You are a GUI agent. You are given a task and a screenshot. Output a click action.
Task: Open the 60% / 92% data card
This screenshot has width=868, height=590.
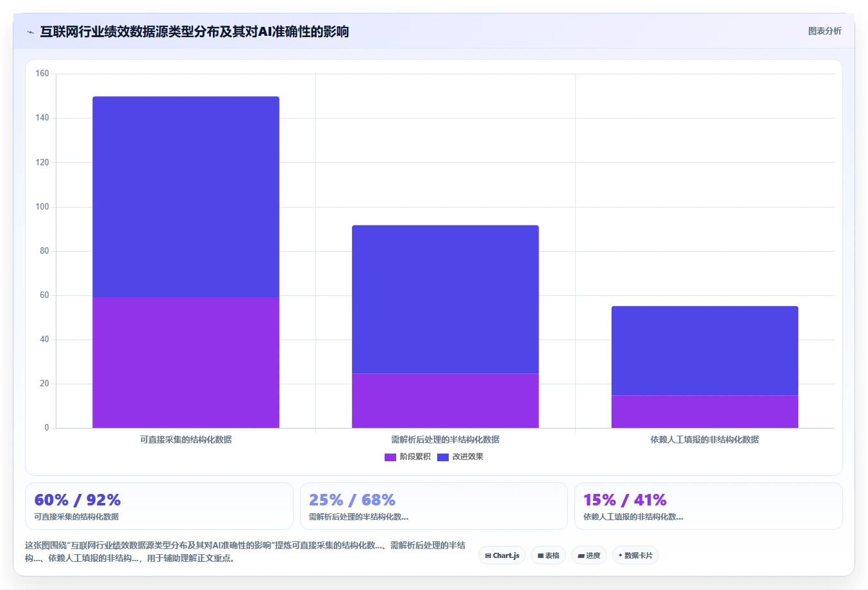159,506
